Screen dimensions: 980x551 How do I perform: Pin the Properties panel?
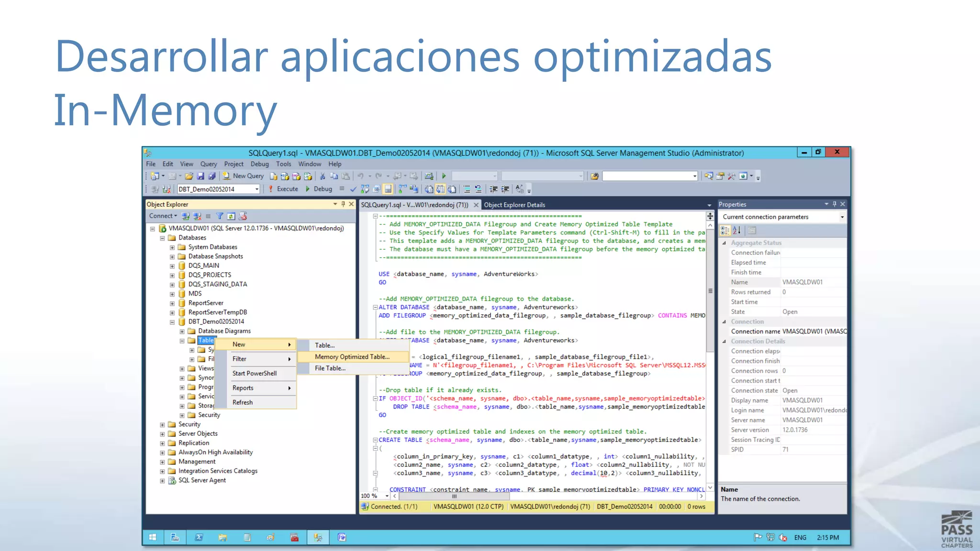click(x=835, y=204)
